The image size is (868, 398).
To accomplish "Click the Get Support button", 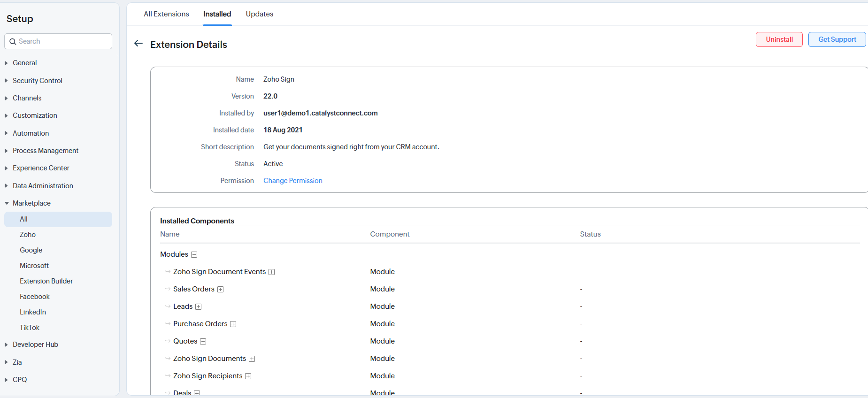I will tap(837, 39).
